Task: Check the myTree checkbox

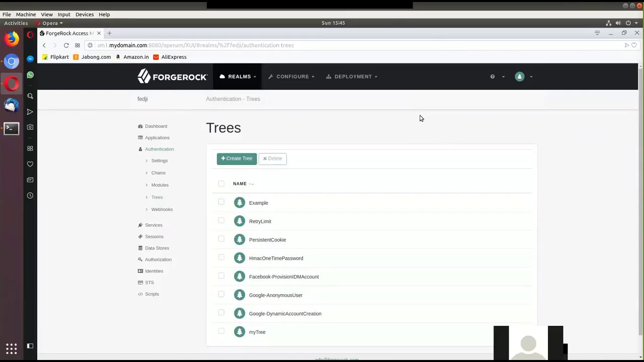Action: (221, 331)
